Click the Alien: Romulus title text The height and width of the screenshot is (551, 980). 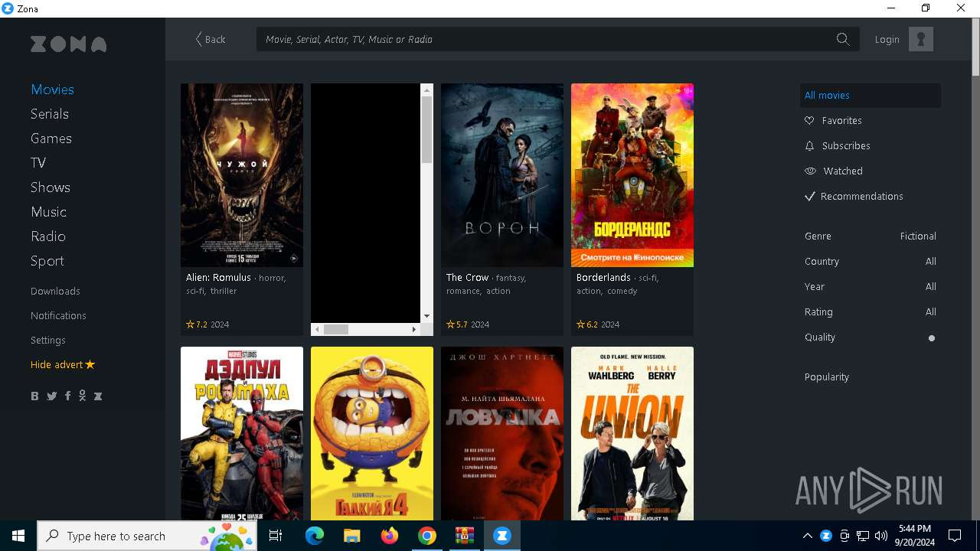click(218, 277)
